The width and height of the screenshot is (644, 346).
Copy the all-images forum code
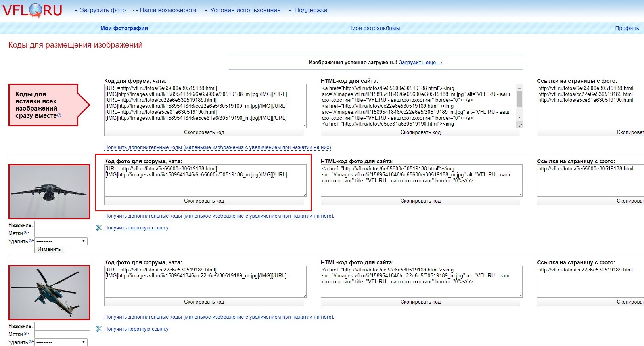click(x=204, y=132)
